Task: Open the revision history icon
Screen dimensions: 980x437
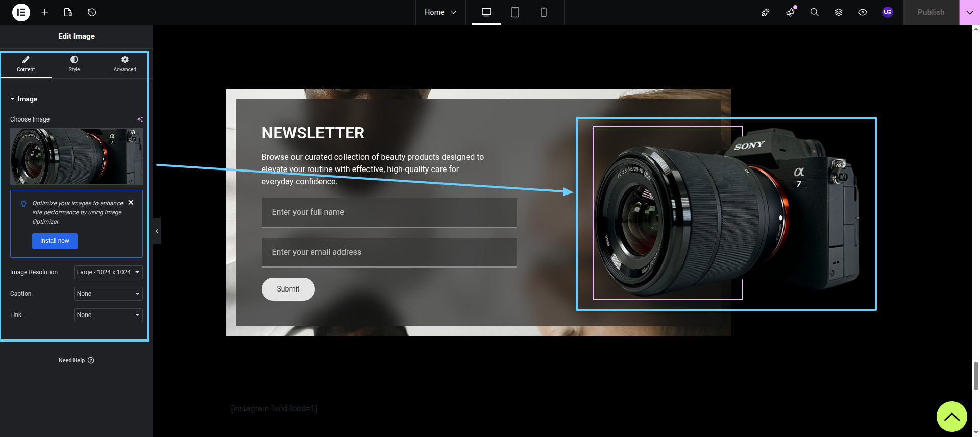Action: [x=92, y=12]
